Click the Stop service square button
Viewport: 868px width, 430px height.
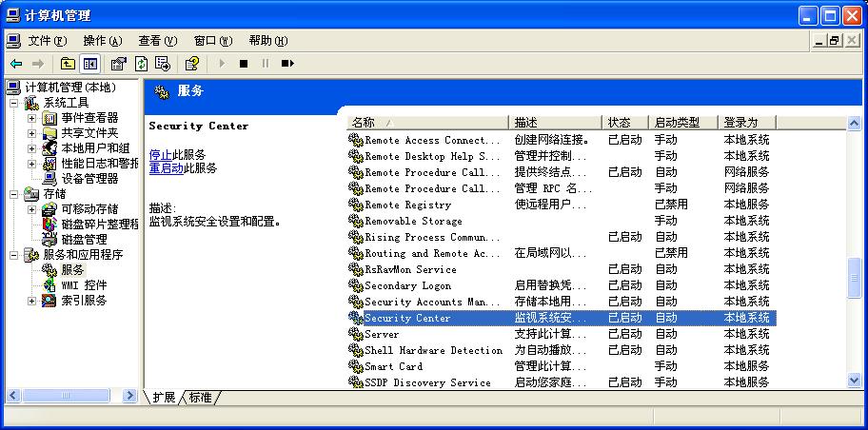click(x=243, y=64)
